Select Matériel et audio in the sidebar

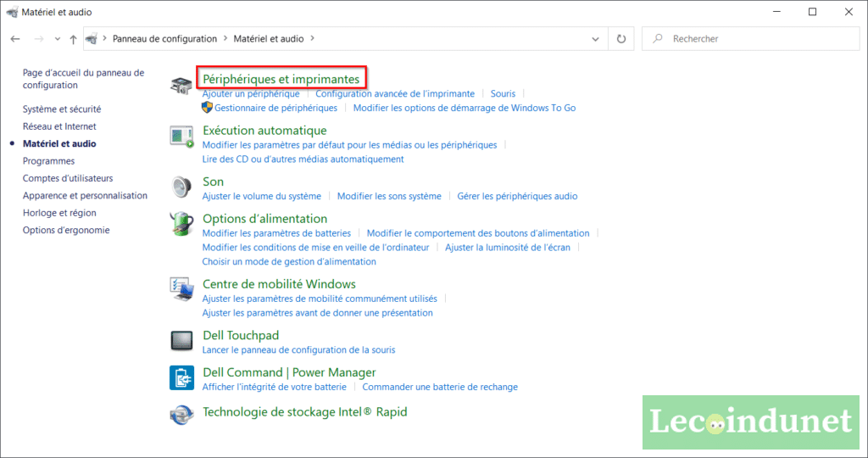[59, 143]
